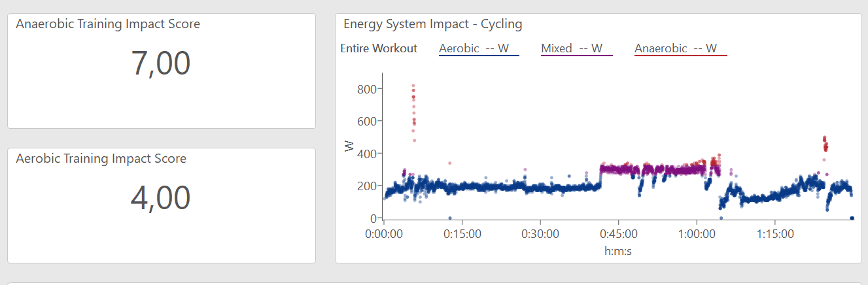The height and width of the screenshot is (285, 868).
Task: Click the 7,00 anaerobic score value
Action: [x=161, y=63]
